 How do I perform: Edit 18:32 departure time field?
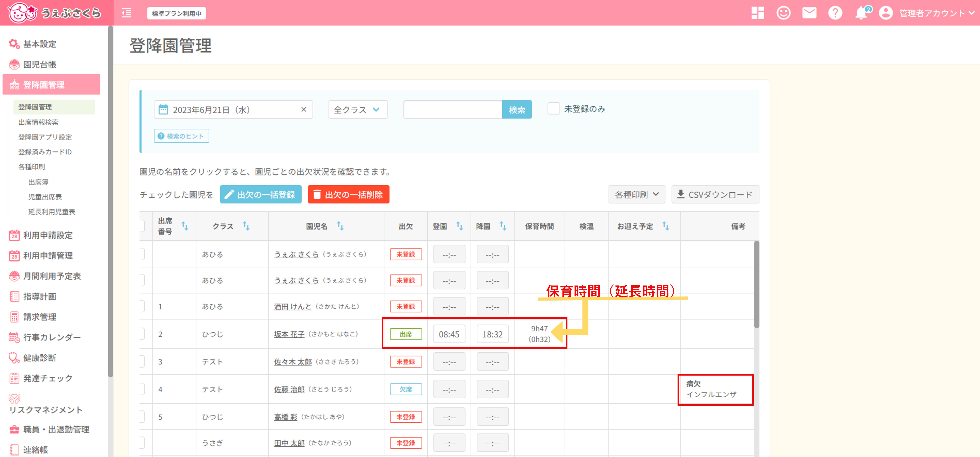493,334
